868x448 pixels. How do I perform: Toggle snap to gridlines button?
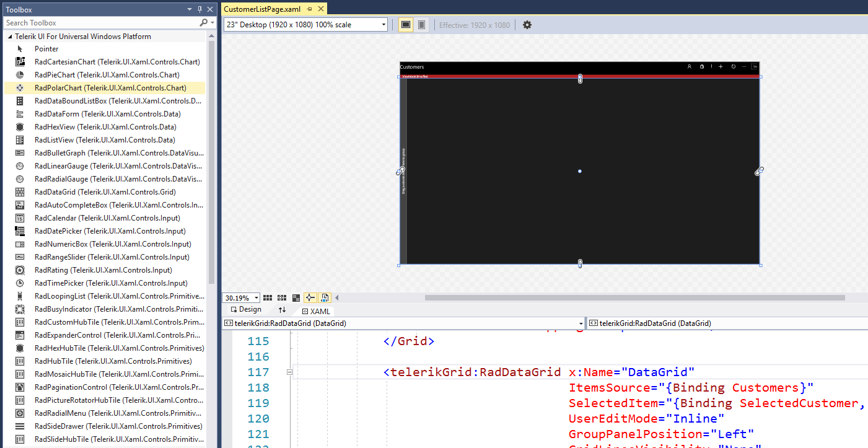(282, 298)
